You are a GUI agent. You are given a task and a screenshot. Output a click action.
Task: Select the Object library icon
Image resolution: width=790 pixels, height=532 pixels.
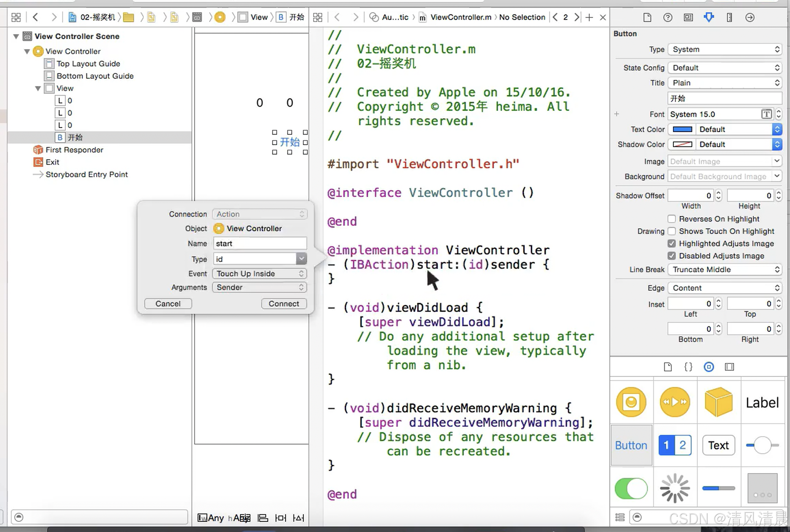pos(709,367)
